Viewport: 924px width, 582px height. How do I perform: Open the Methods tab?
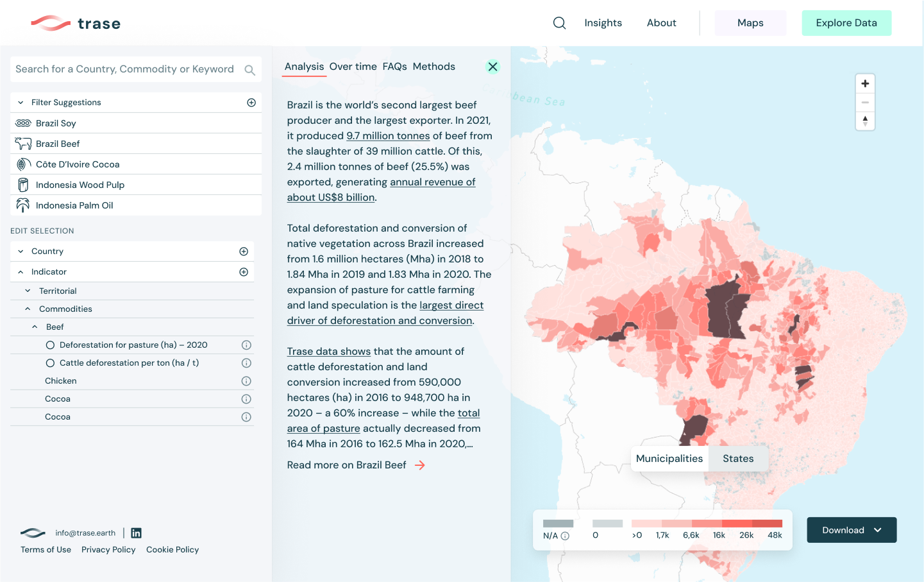coord(433,67)
